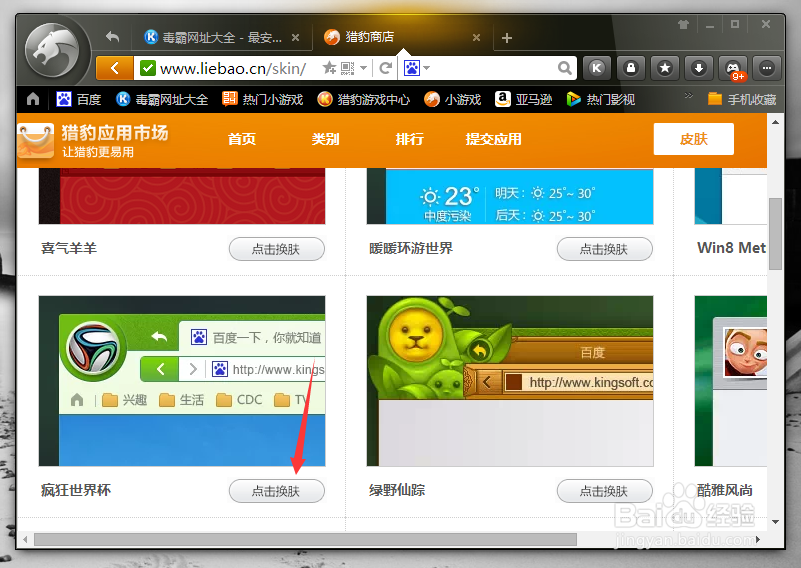Apply 喜气羊羊 skin via 点击换肤
The image size is (801, 568).
276,249
